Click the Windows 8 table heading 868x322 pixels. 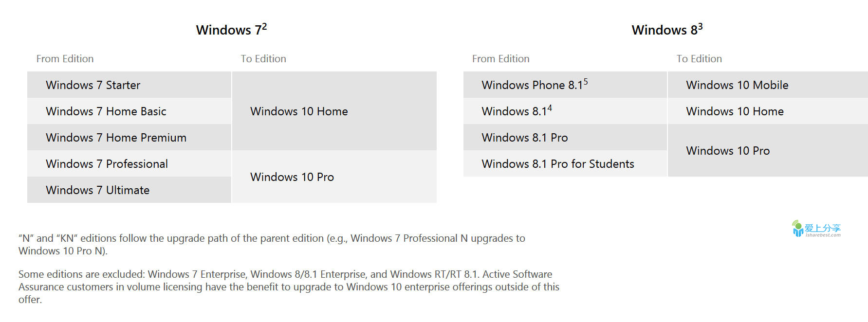click(667, 29)
